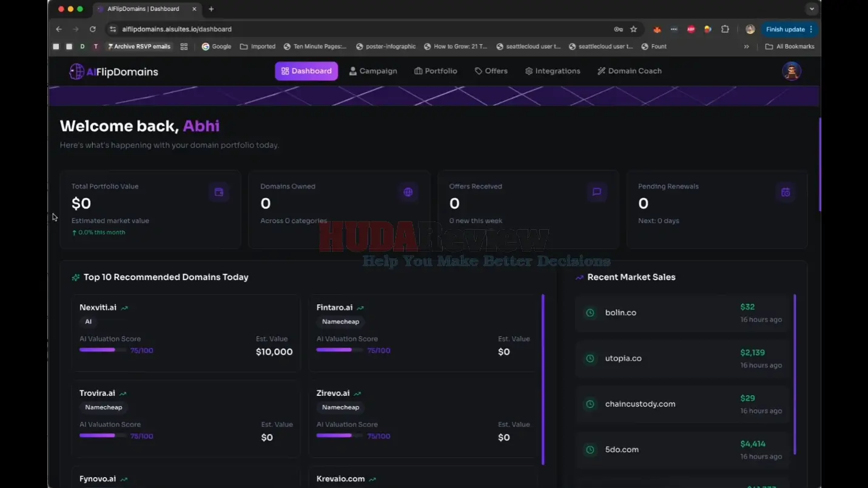Bookmark this page with the star icon

[633, 29]
